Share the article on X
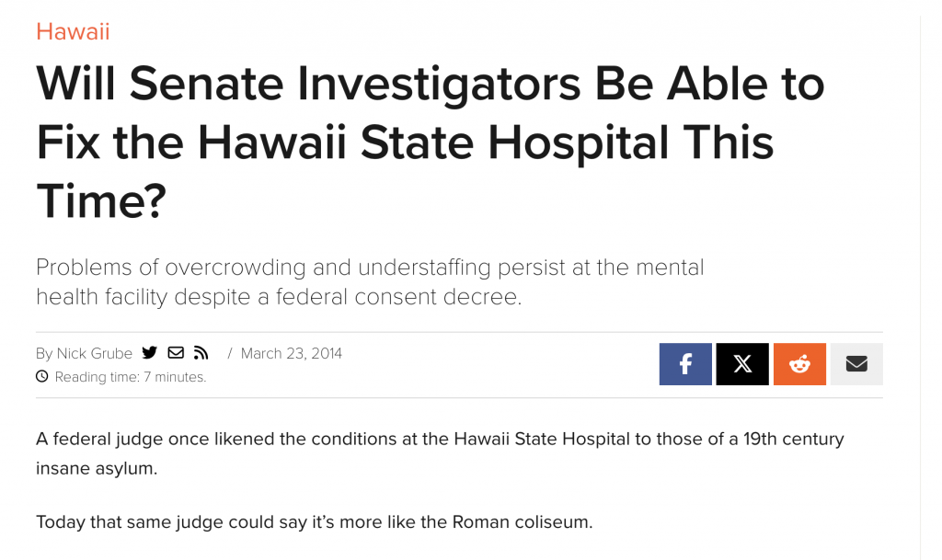Image resolution: width=942 pixels, height=560 pixels. [x=742, y=364]
